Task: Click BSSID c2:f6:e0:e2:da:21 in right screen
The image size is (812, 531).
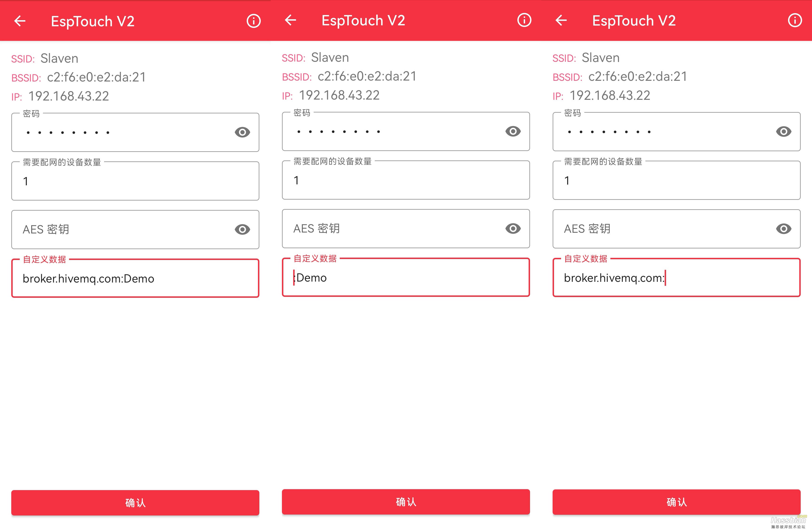Action: [638, 77]
